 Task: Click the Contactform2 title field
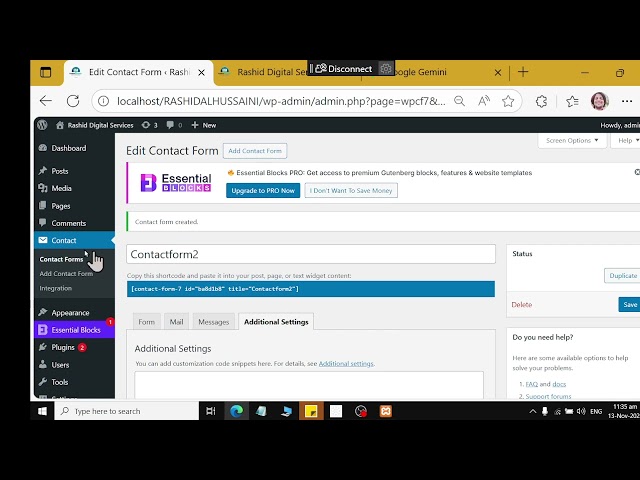click(x=311, y=254)
